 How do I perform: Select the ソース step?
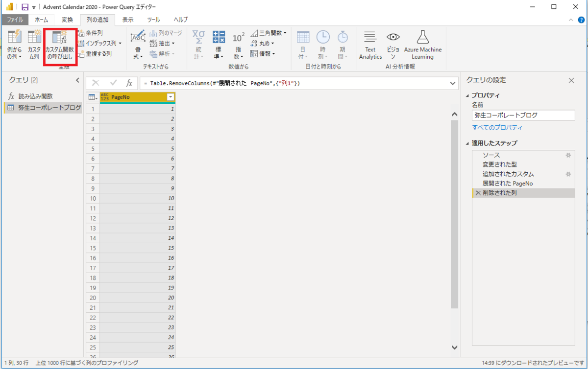pyautogui.click(x=523, y=155)
